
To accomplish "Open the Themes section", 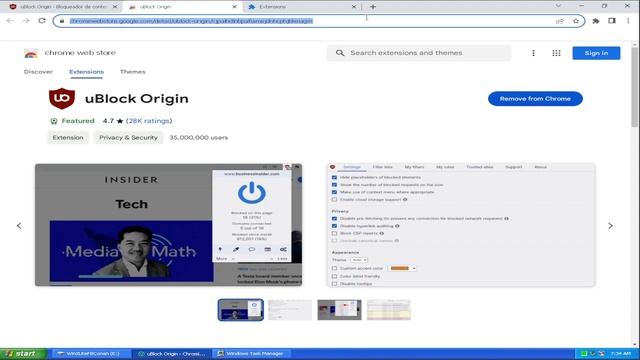I will [x=133, y=72].
